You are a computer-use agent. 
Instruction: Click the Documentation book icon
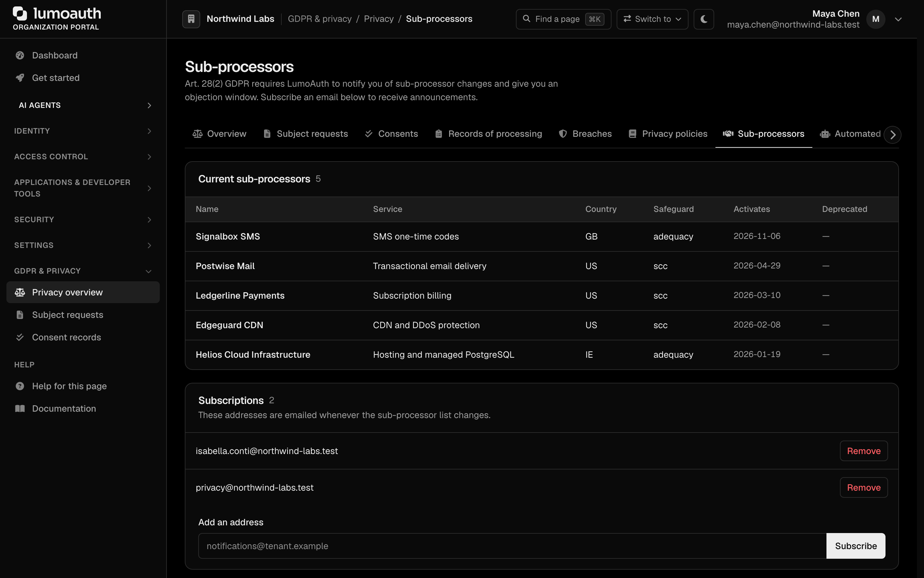[20, 409]
